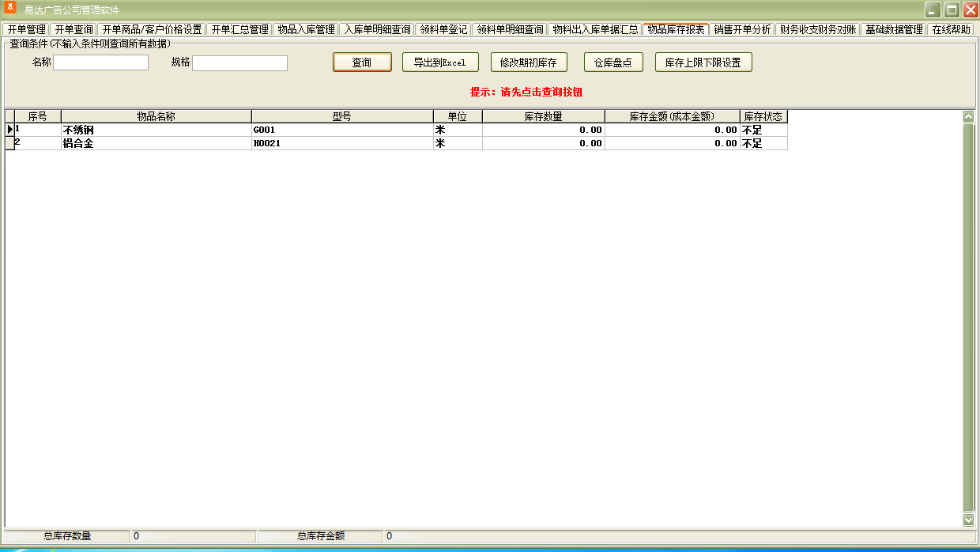
Task: Open 开单商品/客户价格设置 tab
Action: click(152, 29)
